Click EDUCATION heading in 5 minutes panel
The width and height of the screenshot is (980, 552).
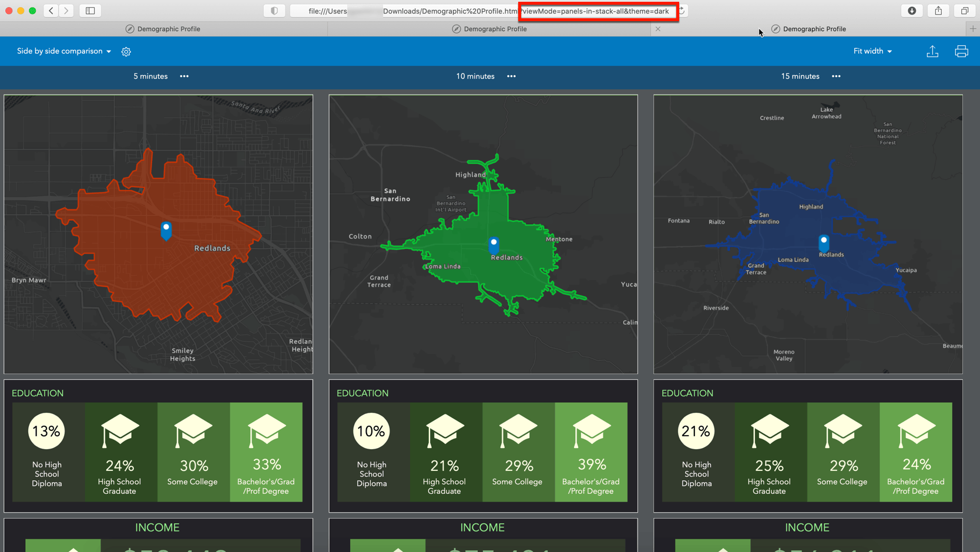coord(38,393)
